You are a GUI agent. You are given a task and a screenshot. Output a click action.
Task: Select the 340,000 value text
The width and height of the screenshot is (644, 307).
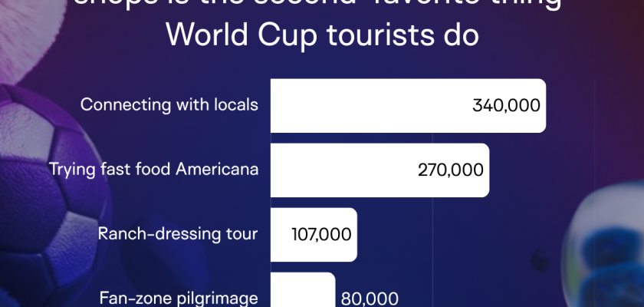click(x=506, y=106)
